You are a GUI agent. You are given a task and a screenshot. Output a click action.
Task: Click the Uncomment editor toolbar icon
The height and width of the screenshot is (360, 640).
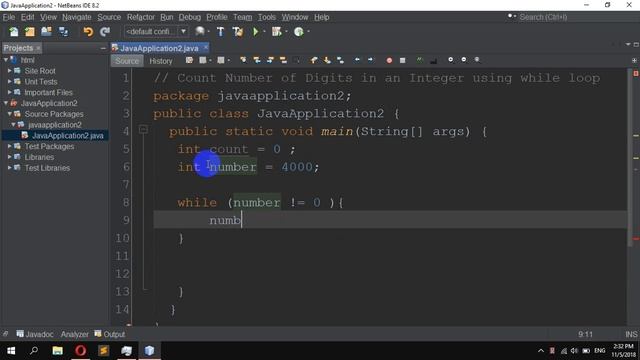pyautogui.click(x=433, y=60)
